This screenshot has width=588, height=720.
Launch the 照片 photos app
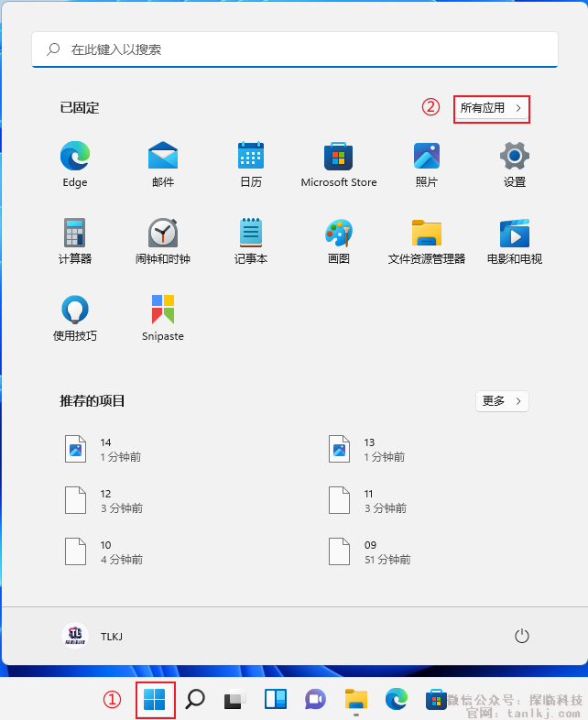click(x=427, y=164)
